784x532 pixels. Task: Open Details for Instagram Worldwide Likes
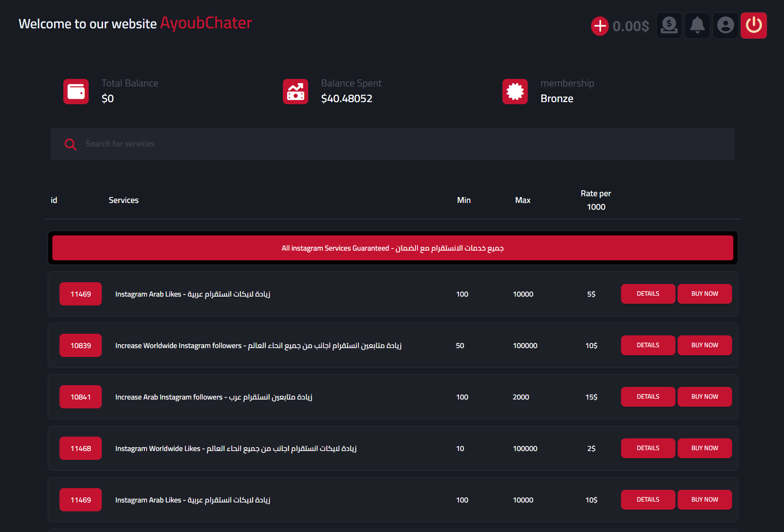[x=648, y=448]
